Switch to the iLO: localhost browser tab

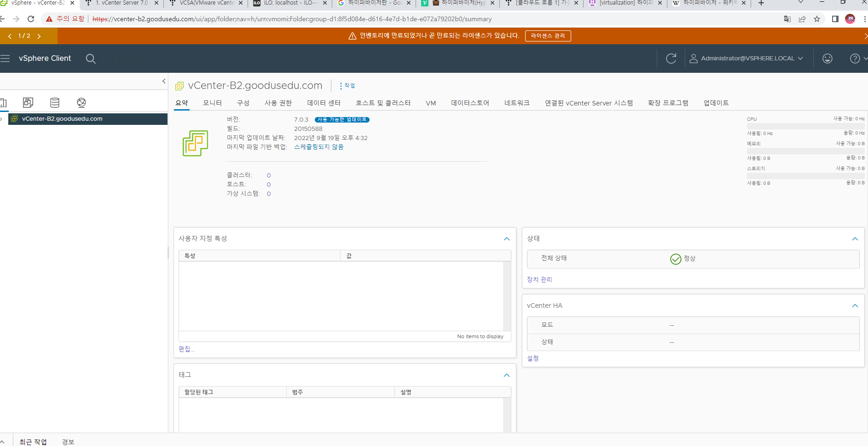point(290,3)
